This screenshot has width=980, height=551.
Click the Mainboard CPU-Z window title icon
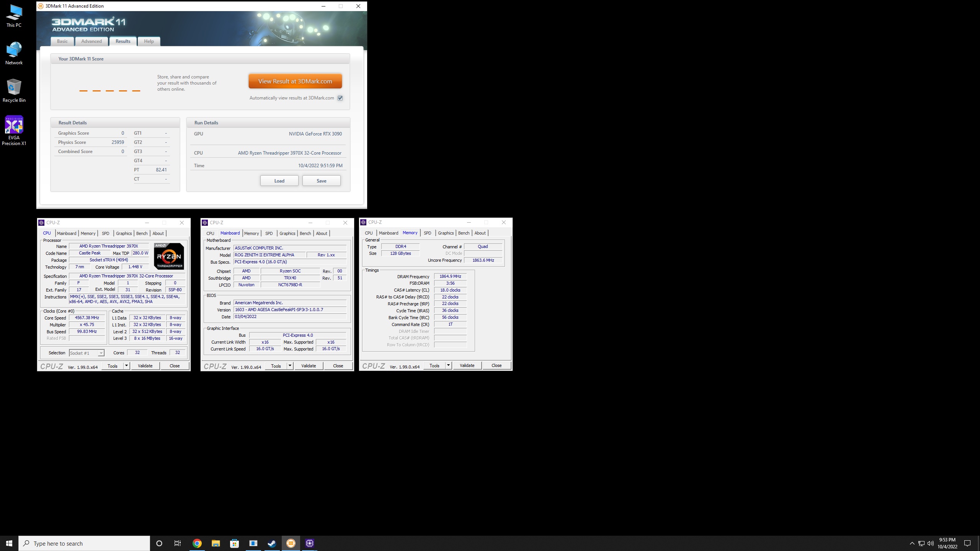pos(205,223)
